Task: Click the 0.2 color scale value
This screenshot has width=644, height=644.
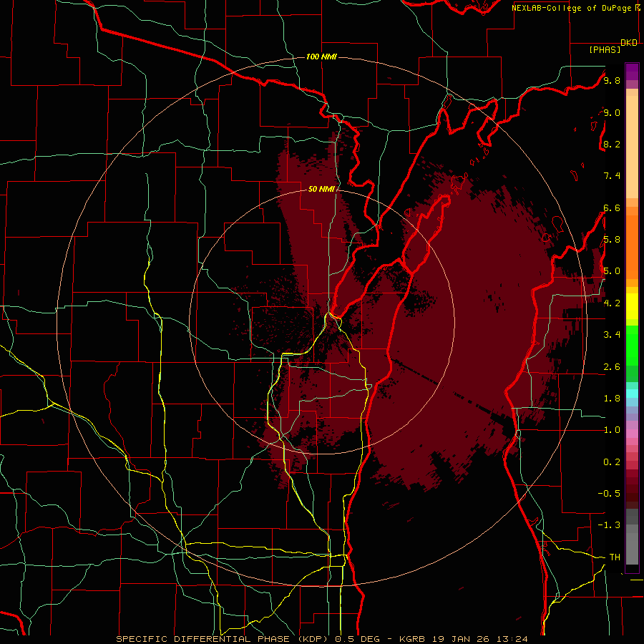Action: click(612, 462)
